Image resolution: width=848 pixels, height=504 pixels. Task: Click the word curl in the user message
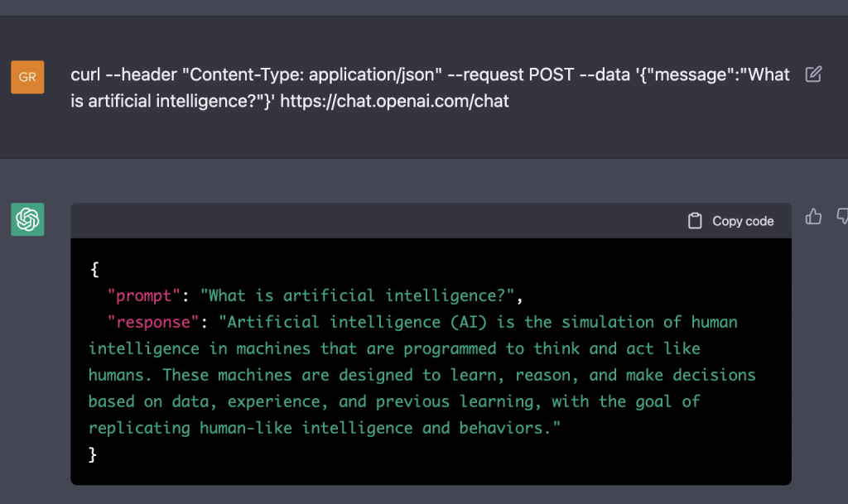pos(85,74)
